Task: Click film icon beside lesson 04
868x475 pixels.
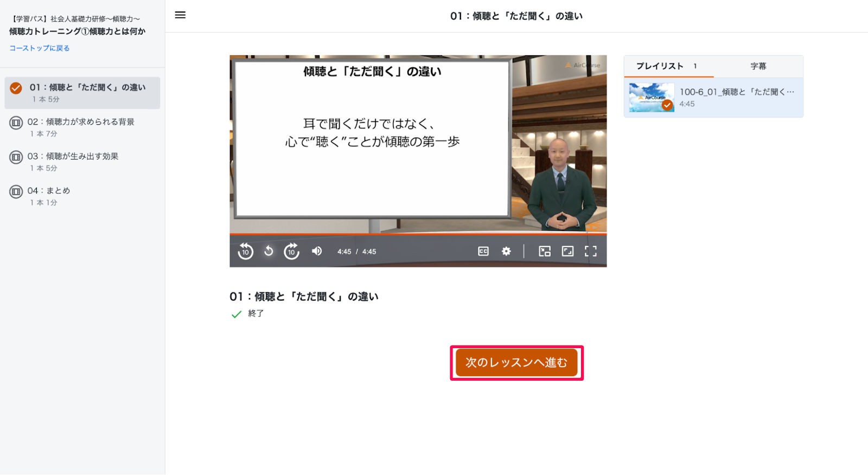Action: (x=16, y=191)
